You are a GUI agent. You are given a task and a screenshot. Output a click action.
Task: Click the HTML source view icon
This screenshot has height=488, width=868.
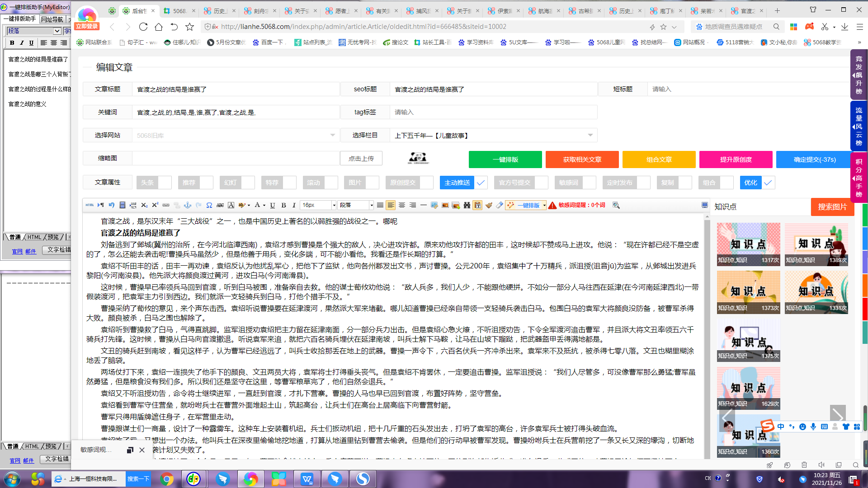pyautogui.click(x=90, y=205)
